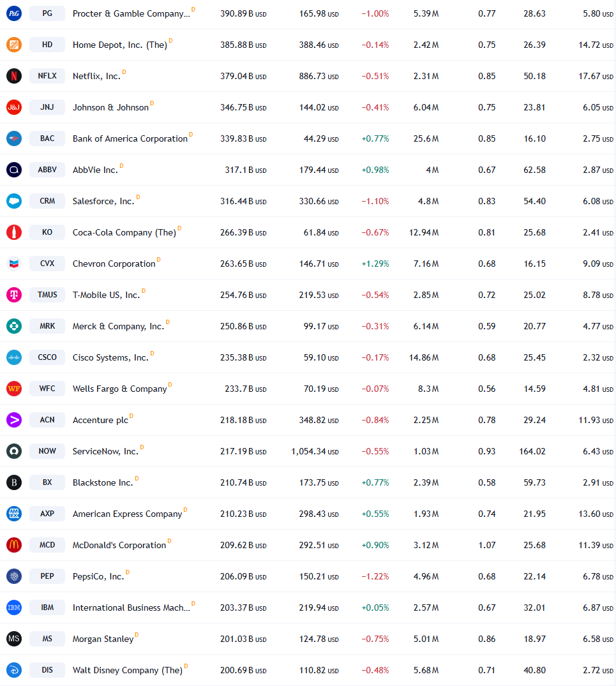
Task: Select market cap 390.89 B USD
Action: point(243,13)
